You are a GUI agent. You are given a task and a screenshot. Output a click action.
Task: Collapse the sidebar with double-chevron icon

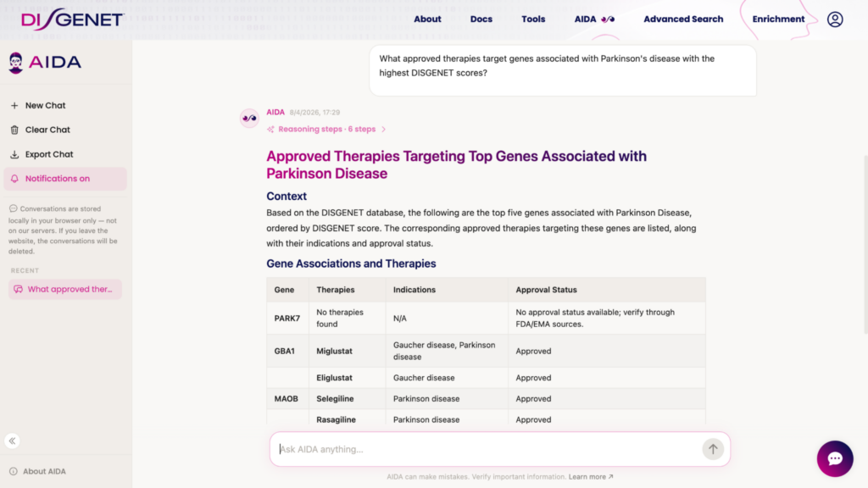coord(13,441)
